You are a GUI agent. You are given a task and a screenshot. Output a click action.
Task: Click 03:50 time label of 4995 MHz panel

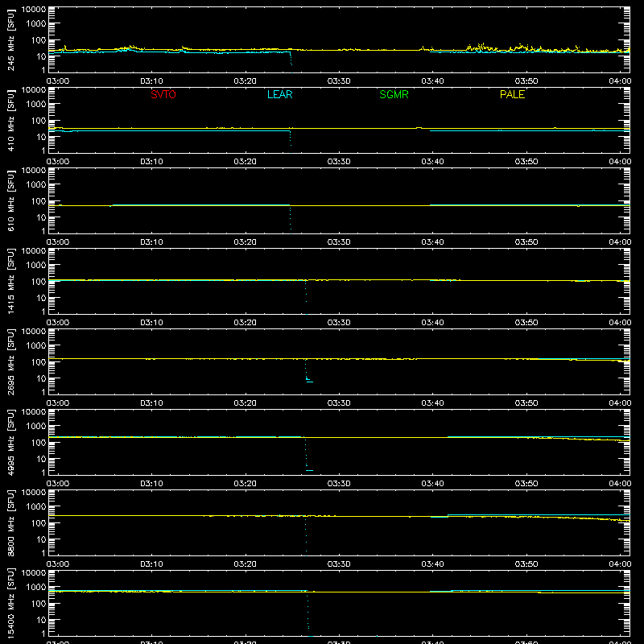click(x=526, y=484)
